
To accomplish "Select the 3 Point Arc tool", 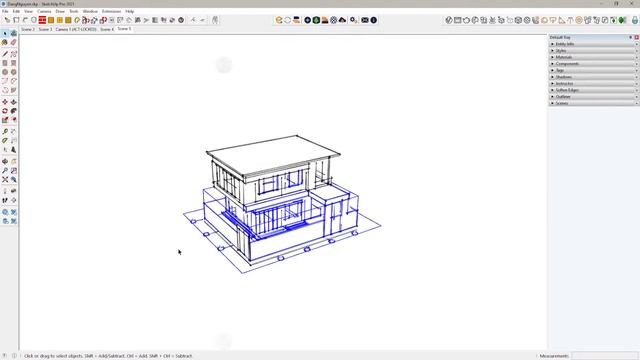I will pos(5,90).
